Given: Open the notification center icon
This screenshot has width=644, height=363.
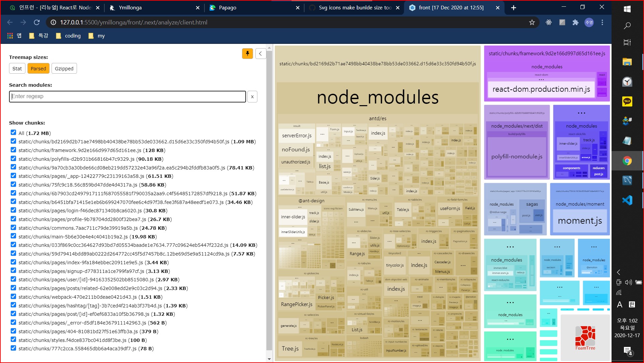Looking at the screenshot, I should (628, 351).
